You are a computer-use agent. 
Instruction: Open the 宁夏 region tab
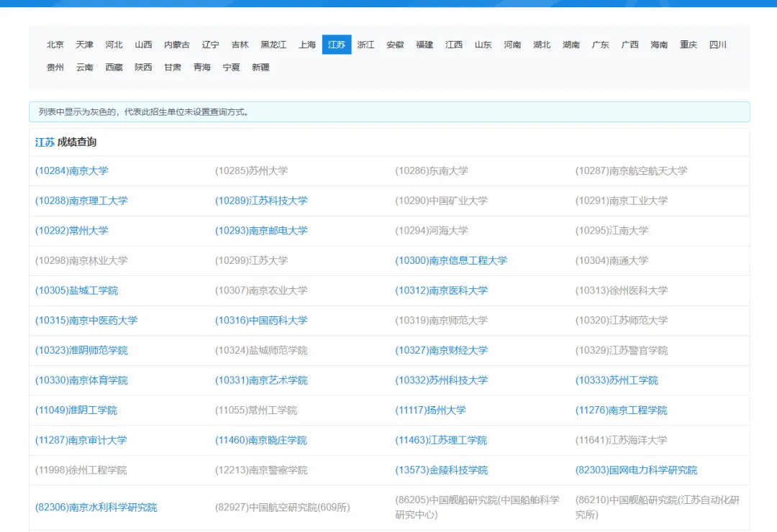point(231,68)
